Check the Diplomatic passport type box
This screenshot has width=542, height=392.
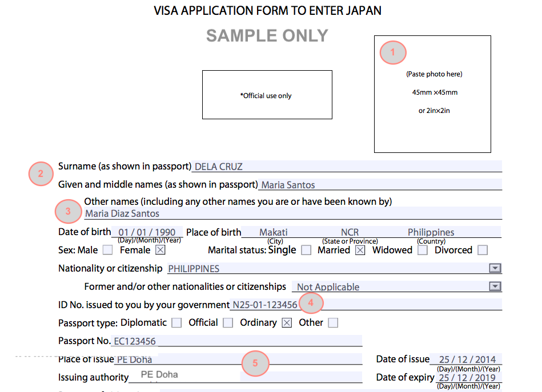coord(176,323)
